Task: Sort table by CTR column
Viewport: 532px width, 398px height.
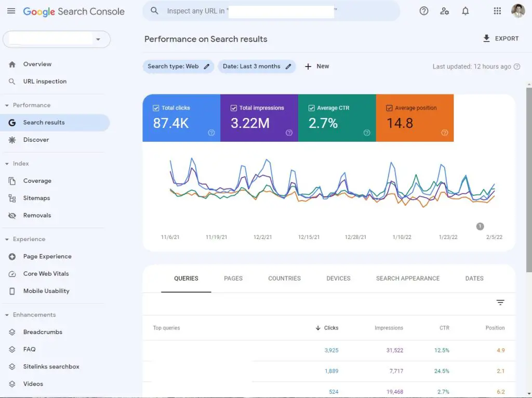Action: [444, 328]
